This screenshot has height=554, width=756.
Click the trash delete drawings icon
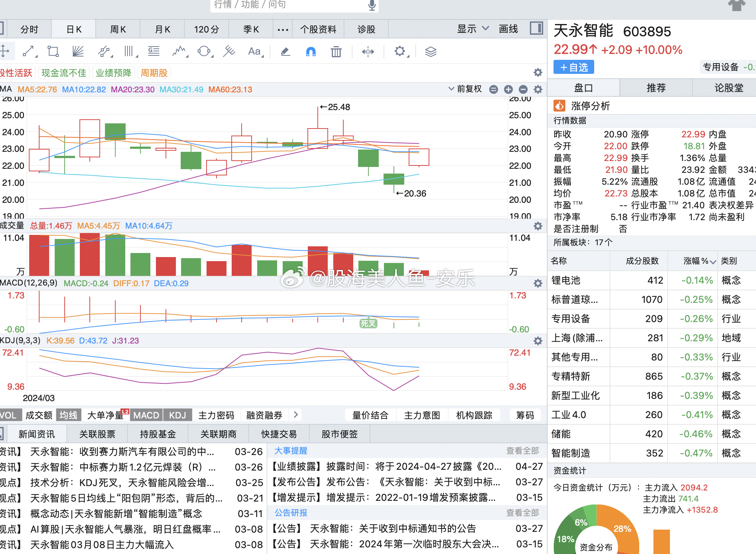pos(336,52)
